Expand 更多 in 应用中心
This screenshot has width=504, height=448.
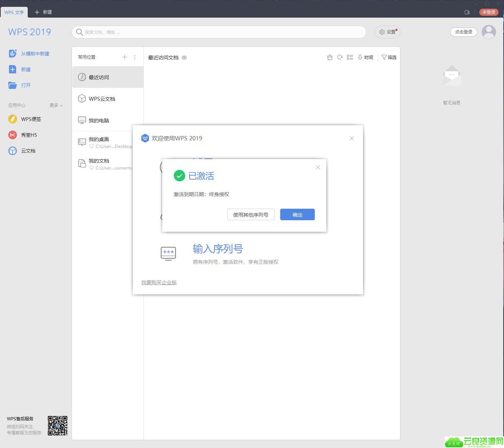[56, 105]
